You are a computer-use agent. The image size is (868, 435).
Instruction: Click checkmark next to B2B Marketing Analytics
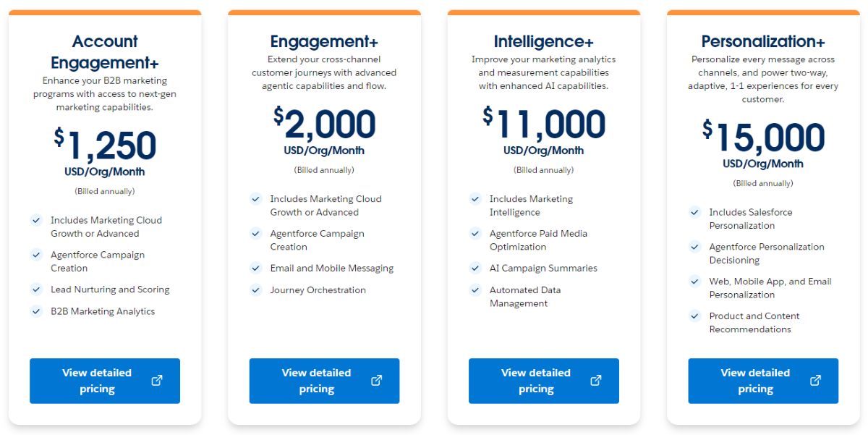[x=36, y=311]
